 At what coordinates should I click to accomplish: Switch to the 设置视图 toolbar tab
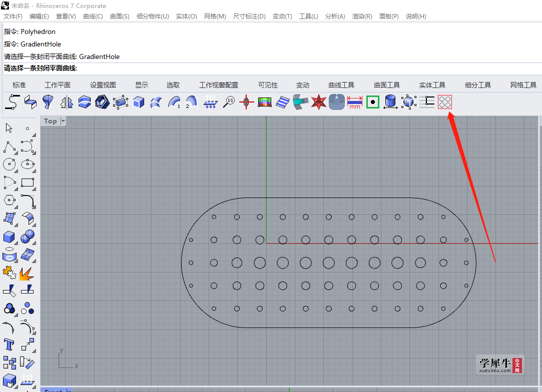(103, 85)
